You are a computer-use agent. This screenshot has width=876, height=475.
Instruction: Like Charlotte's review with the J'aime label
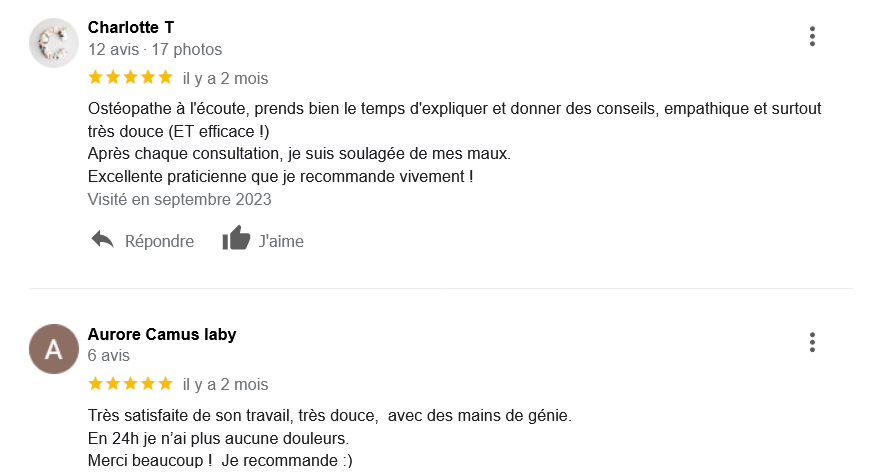click(x=281, y=241)
